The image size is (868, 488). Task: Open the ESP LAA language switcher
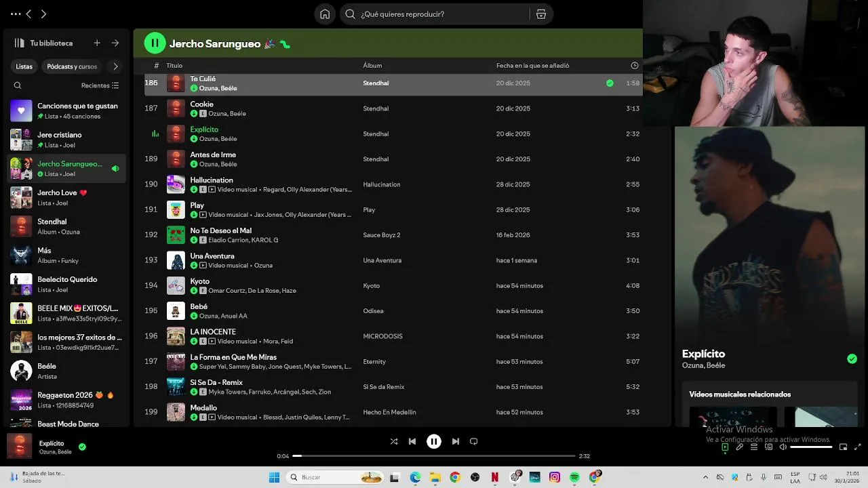[795, 477]
